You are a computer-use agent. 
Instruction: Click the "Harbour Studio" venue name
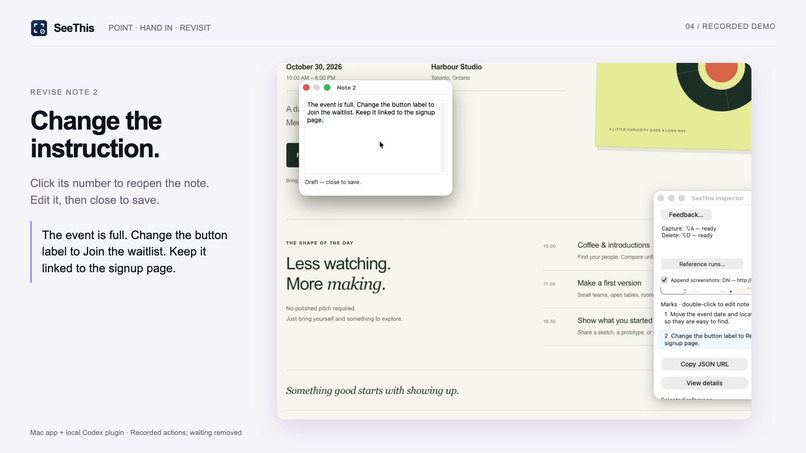point(456,67)
